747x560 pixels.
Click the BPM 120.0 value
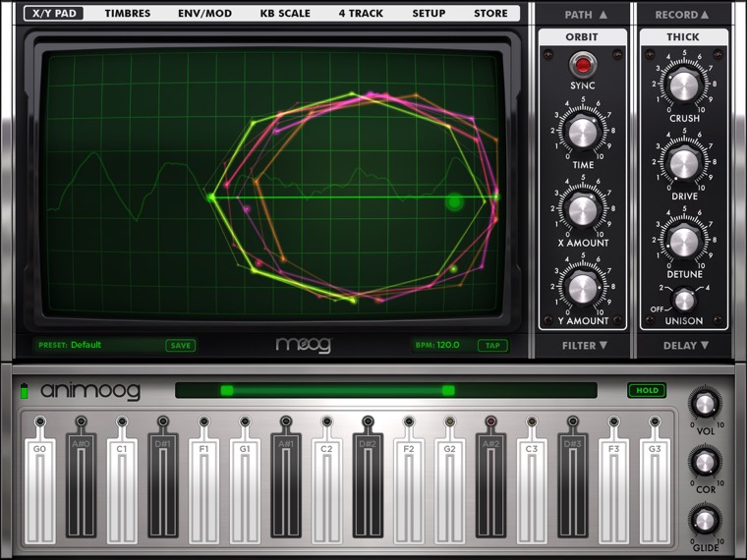tap(448, 345)
